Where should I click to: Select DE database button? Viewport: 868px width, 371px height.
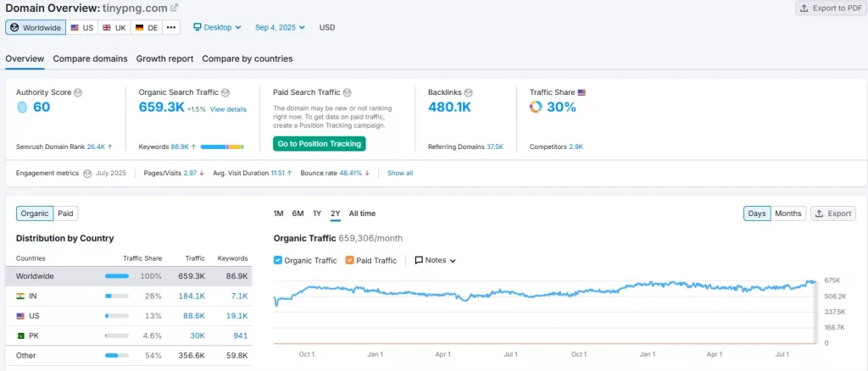(147, 27)
